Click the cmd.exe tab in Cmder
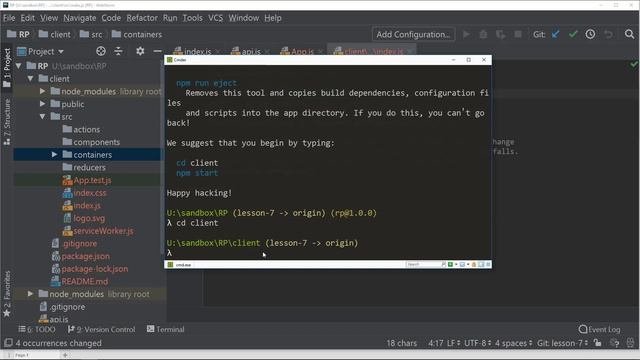The width and height of the screenshot is (640, 360). (179, 264)
